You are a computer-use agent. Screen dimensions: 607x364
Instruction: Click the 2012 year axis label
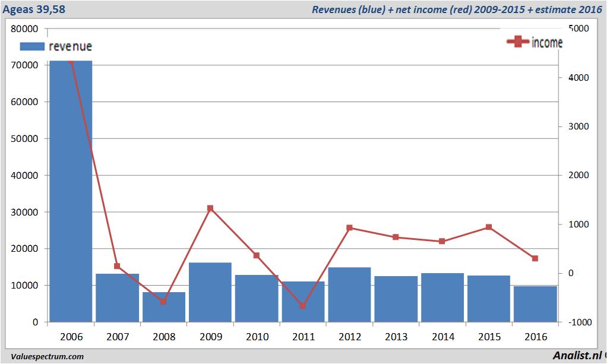350,337
